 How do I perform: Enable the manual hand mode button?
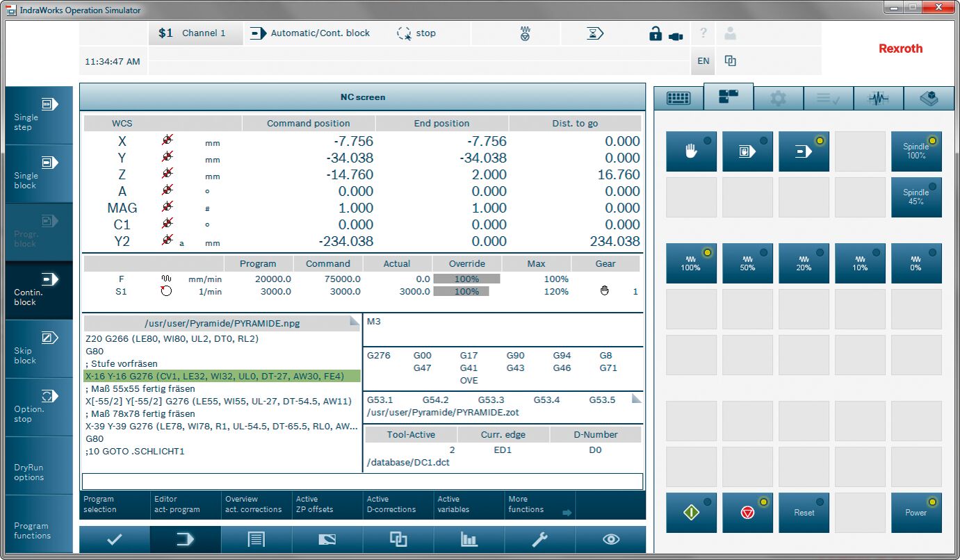691,151
